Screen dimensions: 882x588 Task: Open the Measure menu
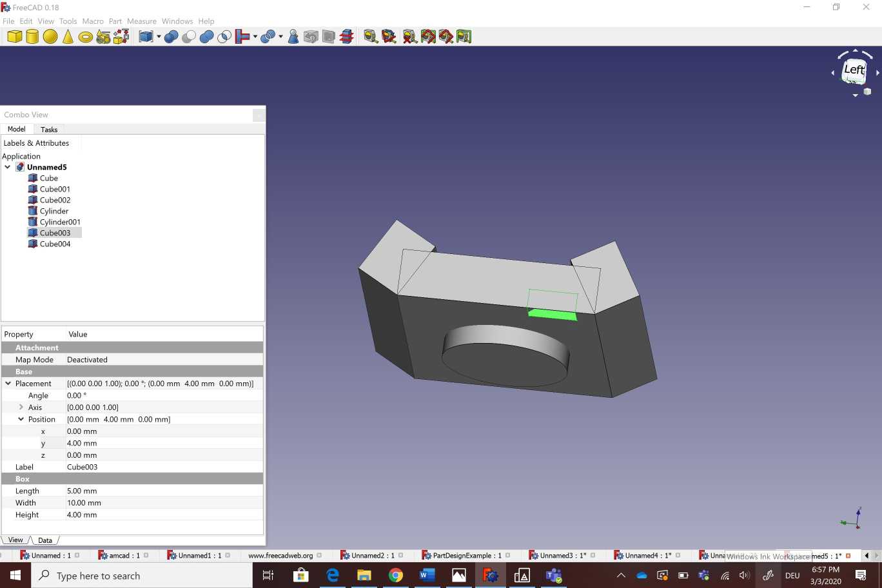(142, 21)
